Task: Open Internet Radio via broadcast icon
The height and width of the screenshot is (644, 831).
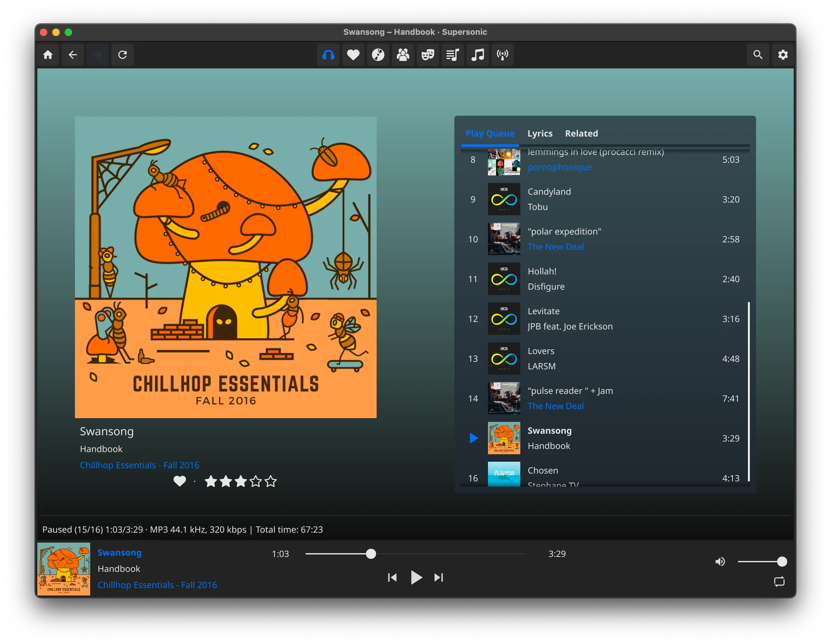Action: tap(502, 54)
